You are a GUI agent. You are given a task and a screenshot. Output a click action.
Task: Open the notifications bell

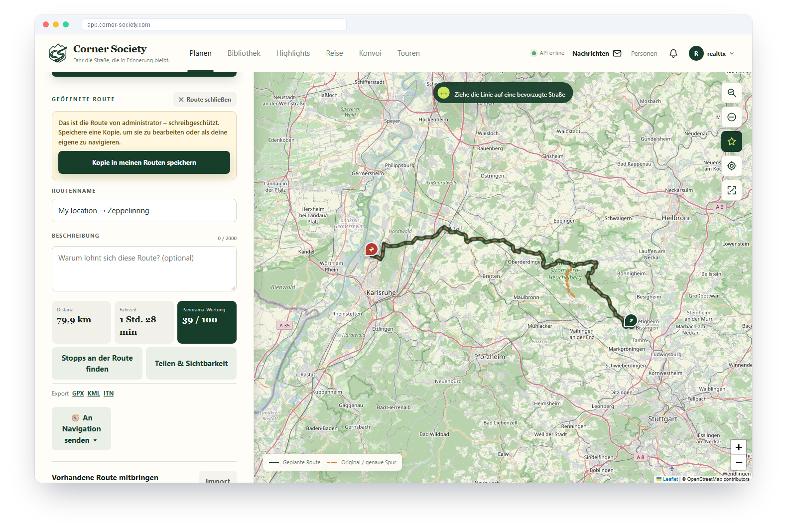point(673,53)
